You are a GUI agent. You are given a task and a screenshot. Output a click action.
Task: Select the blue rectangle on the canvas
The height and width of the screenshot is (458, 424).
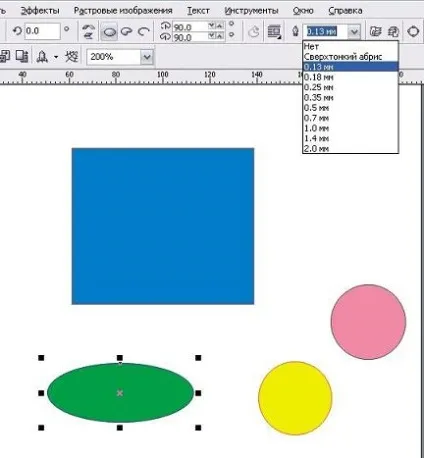click(163, 226)
